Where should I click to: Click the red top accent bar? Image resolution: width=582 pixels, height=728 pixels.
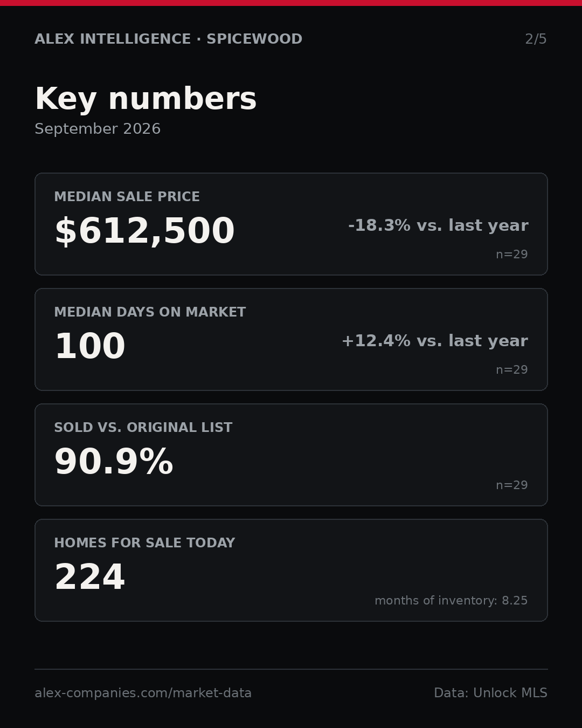tap(291, 3)
